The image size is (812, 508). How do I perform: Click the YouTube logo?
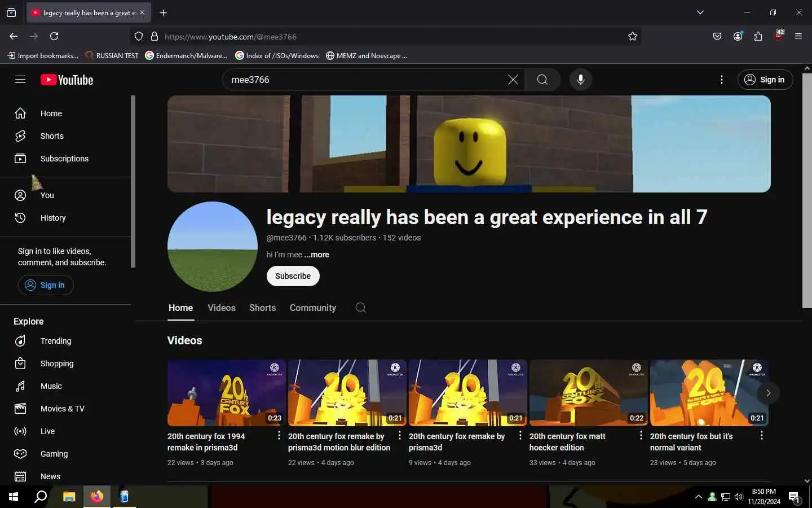[67, 80]
